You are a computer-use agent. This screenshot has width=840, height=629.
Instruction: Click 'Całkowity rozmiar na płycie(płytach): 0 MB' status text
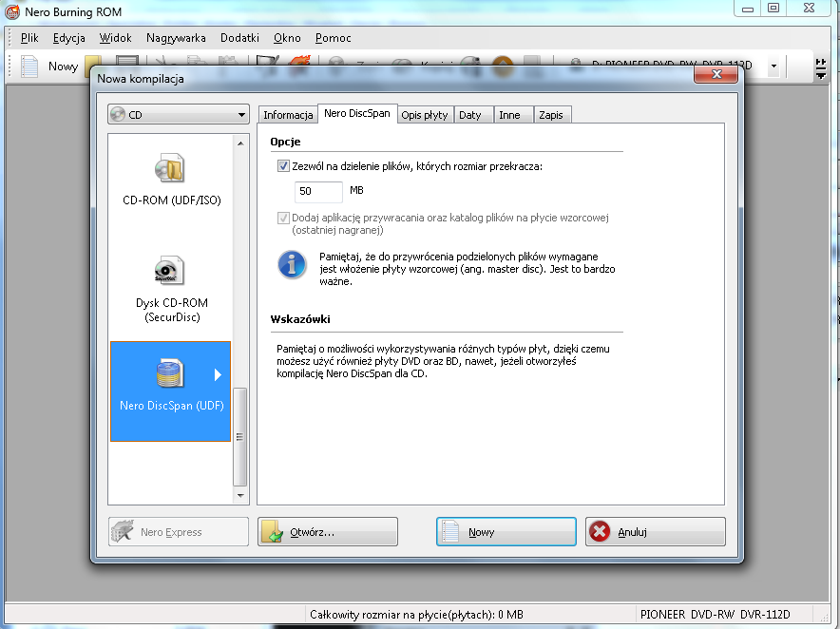click(x=416, y=615)
